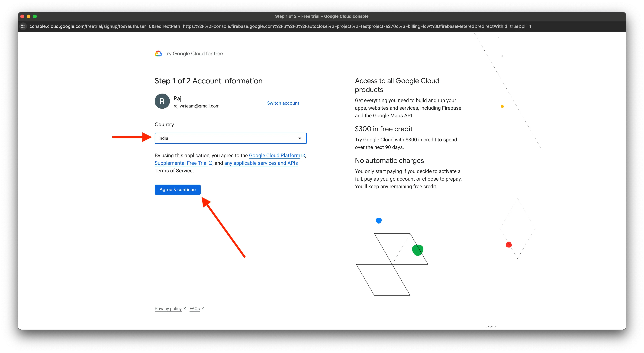This screenshot has width=644, height=353.
Task: Click Step 1 of 2 Account Information heading
Action: [209, 81]
